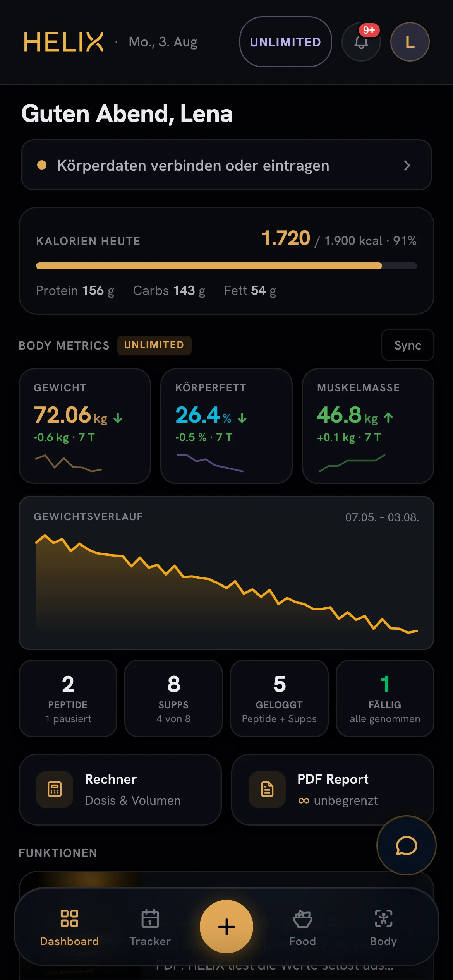The width and height of the screenshot is (453, 980).
Task: Open the Gewicht 72.06 kg card
Action: [85, 426]
